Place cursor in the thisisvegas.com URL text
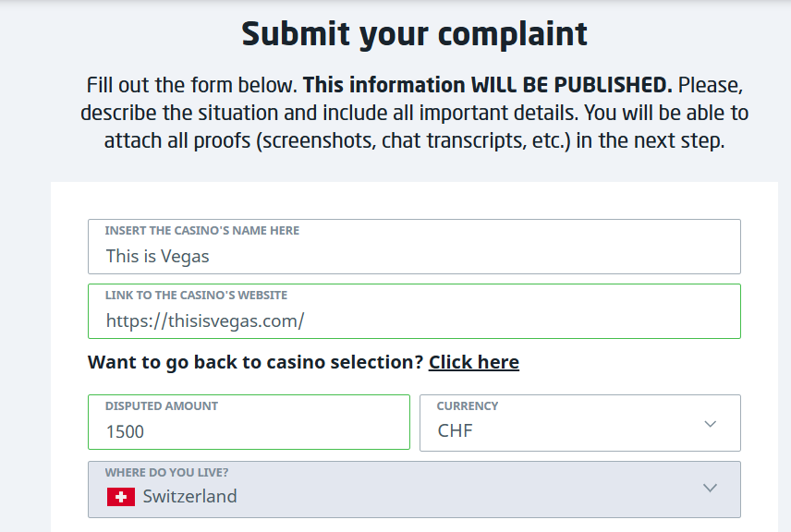The height and width of the screenshot is (532, 791). click(205, 321)
